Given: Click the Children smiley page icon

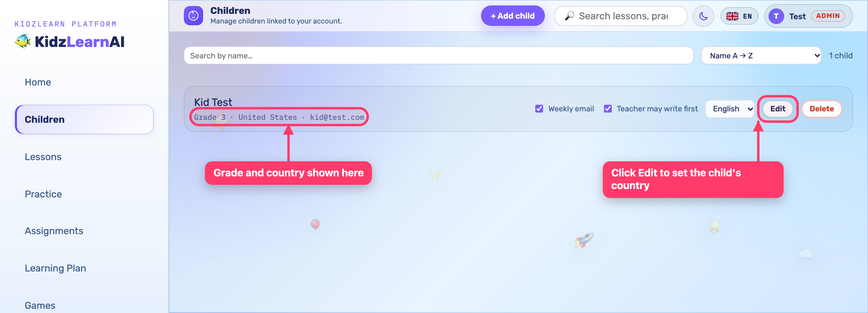Looking at the screenshot, I should (193, 16).
